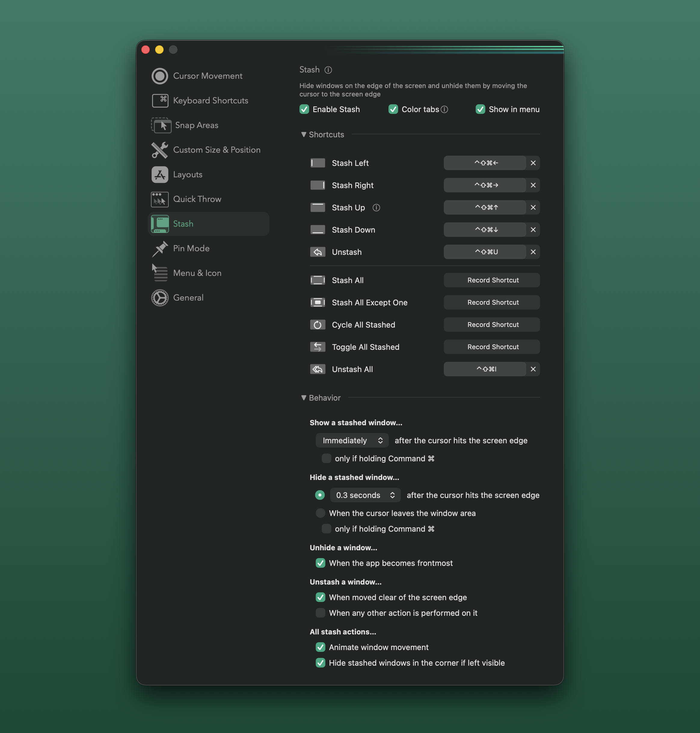This screenshot has width=700, height=733.
Task: Record a shortcut for Toggle All Stashed
Action: (x=491, y=347)
